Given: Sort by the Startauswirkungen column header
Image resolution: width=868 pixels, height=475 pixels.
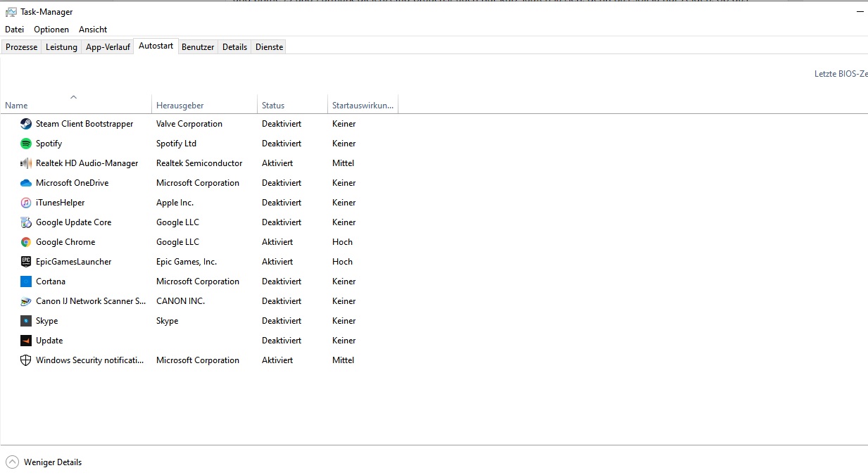Looking at the screenshot, I should coord(363,106).
